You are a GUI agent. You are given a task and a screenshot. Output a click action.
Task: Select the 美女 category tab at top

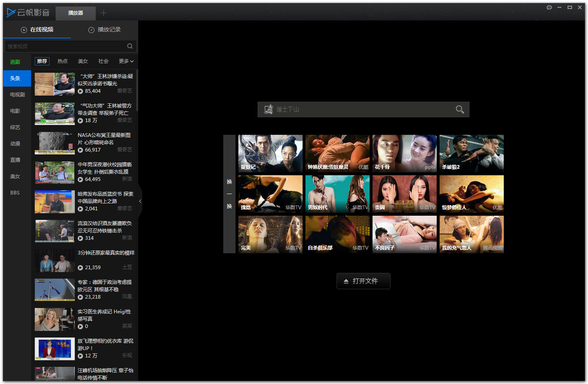83,61
